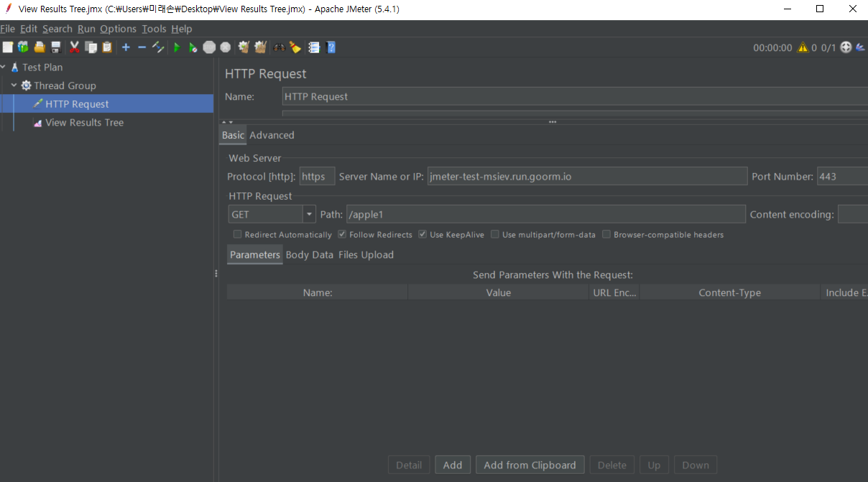Click the Down button
The width and height of the screenshot is (868, 482).
click(696, 465)
